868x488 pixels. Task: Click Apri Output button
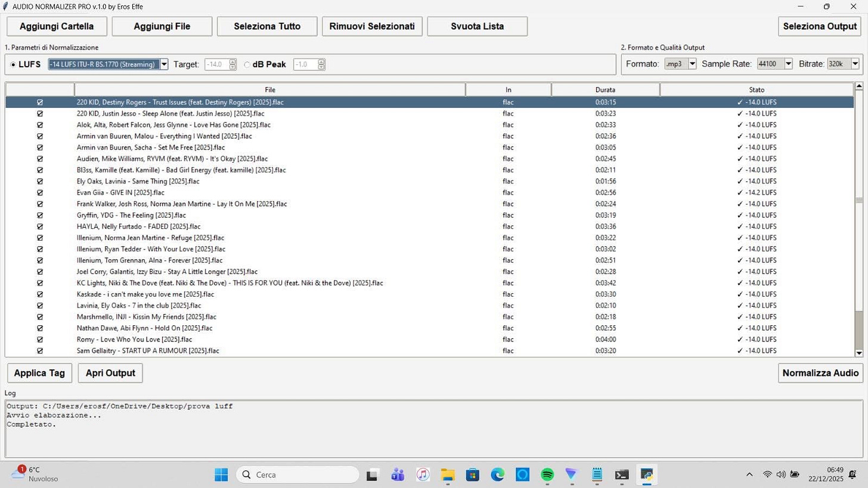pos(110,373)
